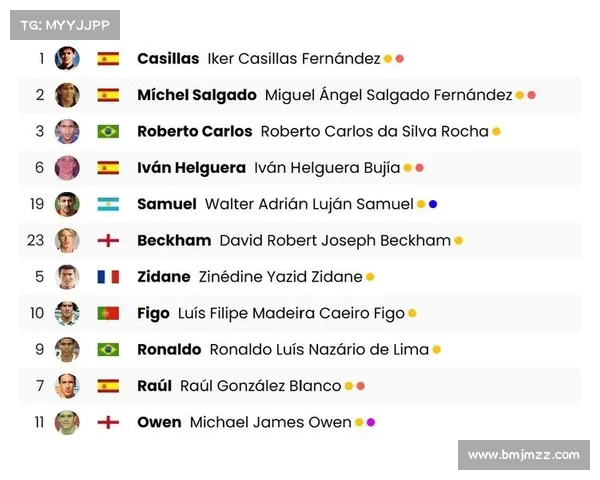Click full name Luís Filipe Madeira Caeiro Figo
The width and height of the screenshot is (600, 480).
(x=291, y=314)
